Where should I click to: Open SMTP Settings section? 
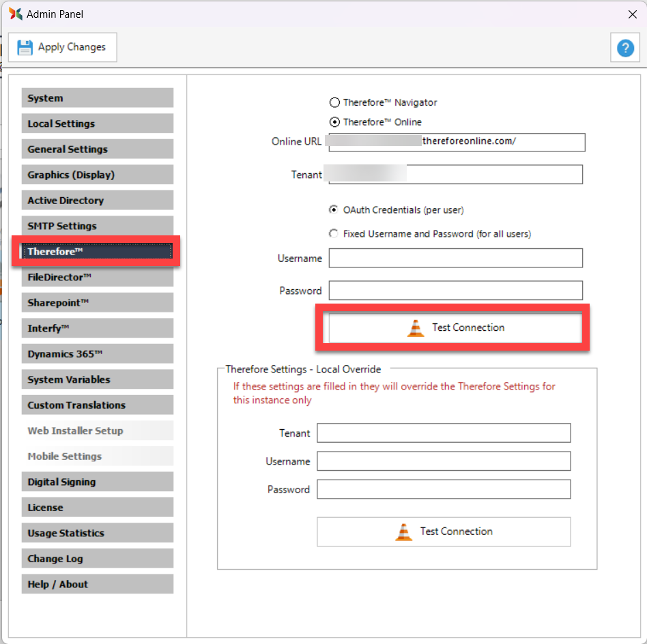pos(98,226)
